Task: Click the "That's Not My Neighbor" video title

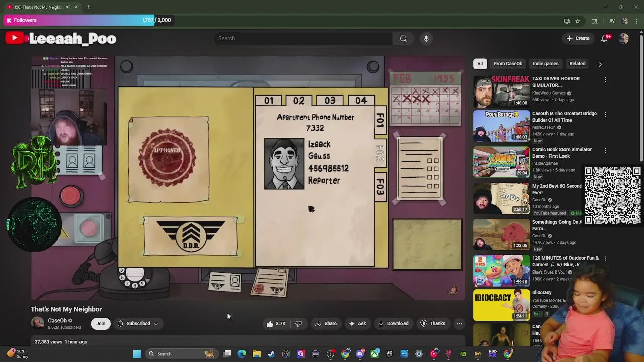Action: coord(66,309)
